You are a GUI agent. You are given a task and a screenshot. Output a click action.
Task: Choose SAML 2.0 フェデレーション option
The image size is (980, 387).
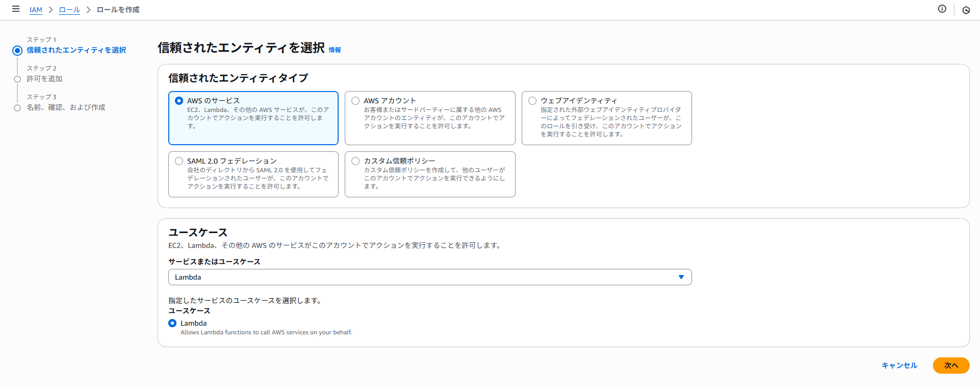pyautogui.click(x=253, y=174)
